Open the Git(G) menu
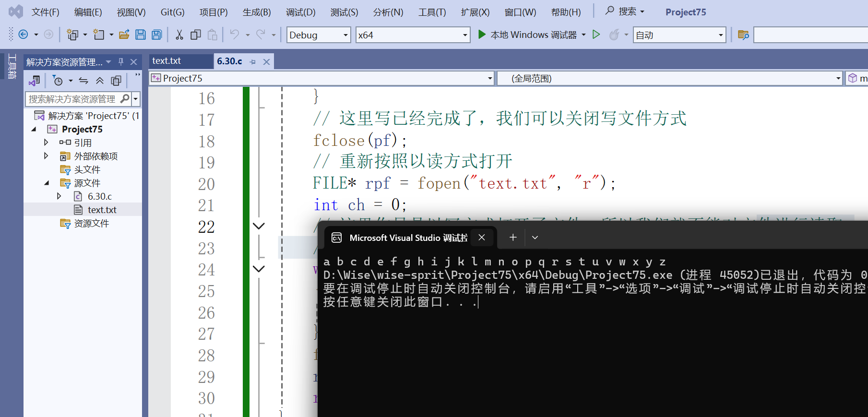 pos(172,12)
